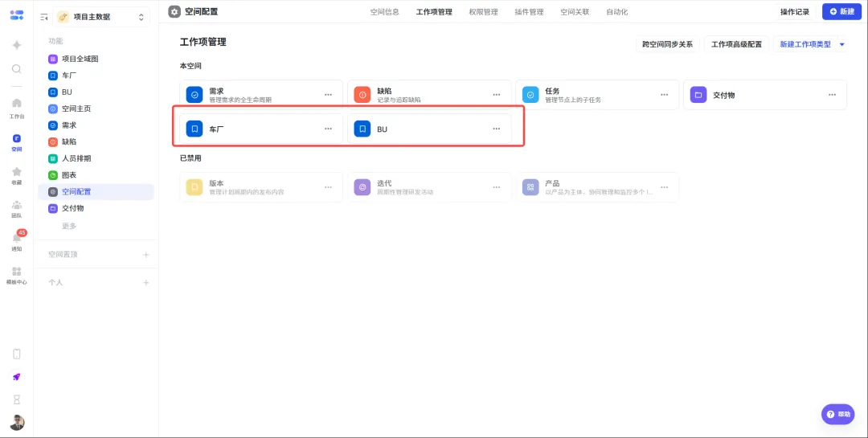The image size is (868, 438).
Task: Open more options on 版本 card
Action: tap(328, 187)
